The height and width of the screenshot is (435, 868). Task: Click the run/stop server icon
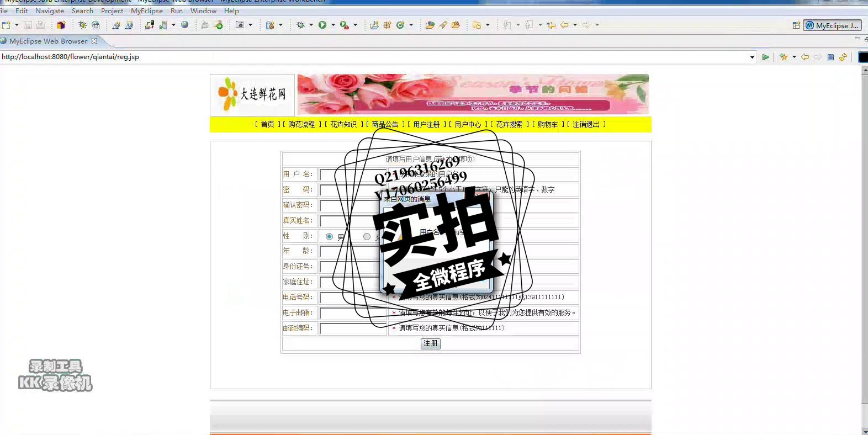coord(163,25)
